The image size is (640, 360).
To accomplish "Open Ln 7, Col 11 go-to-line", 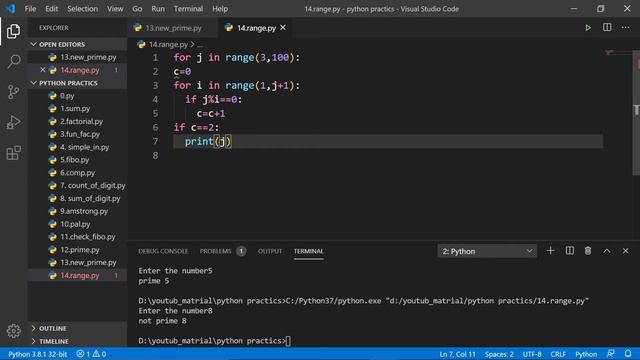I will pos(458,354).
